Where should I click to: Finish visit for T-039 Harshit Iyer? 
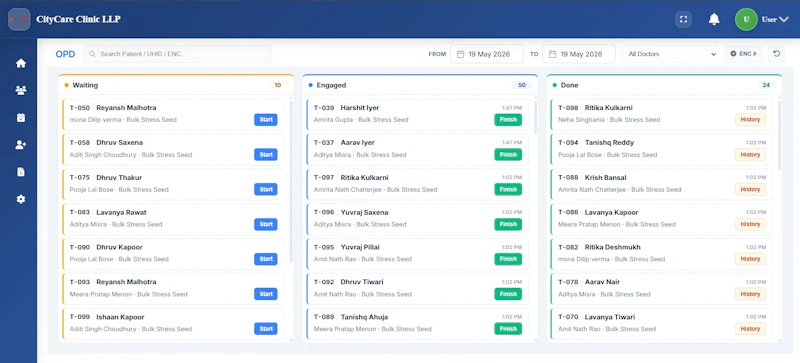(508, 120)
